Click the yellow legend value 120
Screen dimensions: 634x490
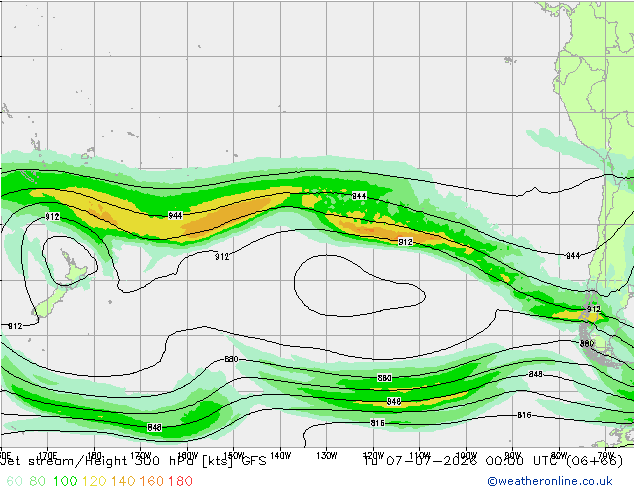(x=94, y=481)
